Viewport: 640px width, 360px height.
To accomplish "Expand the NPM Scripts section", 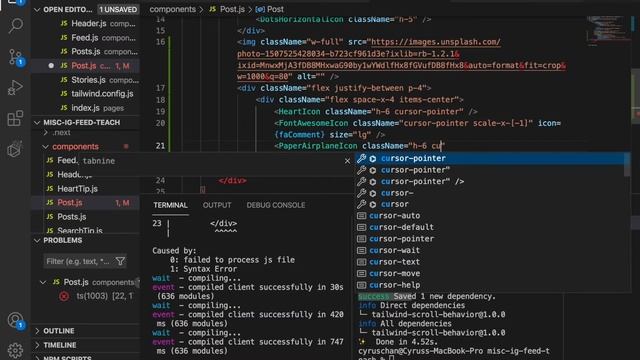I will coord(37,358).
